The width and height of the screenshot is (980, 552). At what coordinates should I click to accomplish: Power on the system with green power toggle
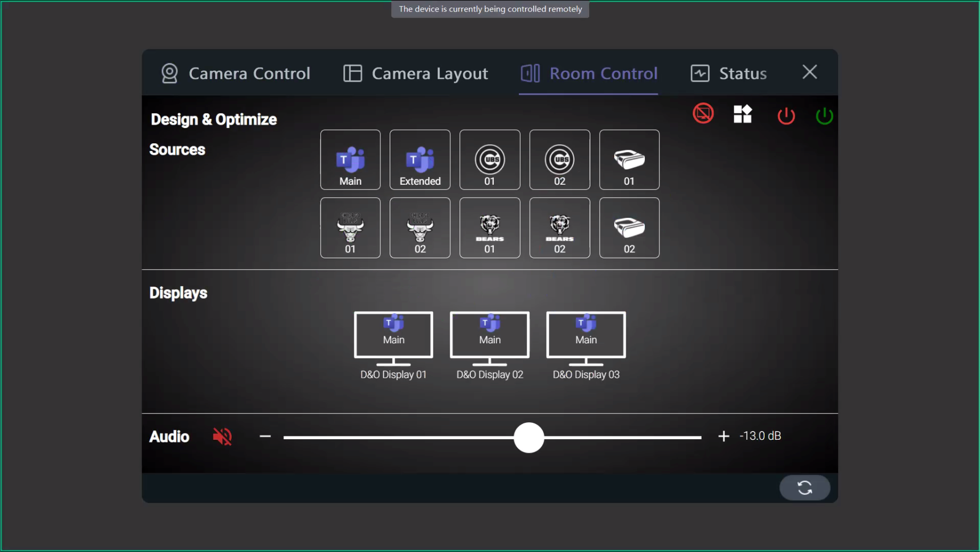coord(824,116)
